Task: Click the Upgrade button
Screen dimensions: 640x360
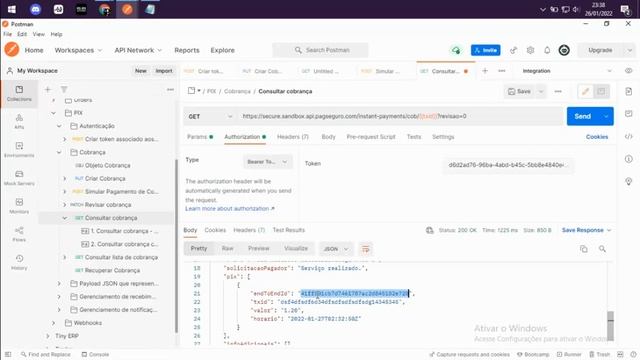Action: (x=600, y=50)
